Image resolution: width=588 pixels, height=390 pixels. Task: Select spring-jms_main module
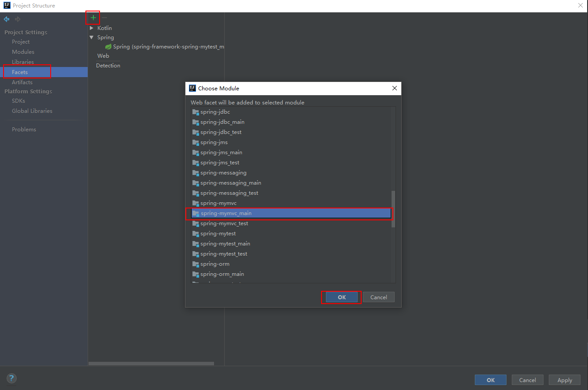(291, 152)
